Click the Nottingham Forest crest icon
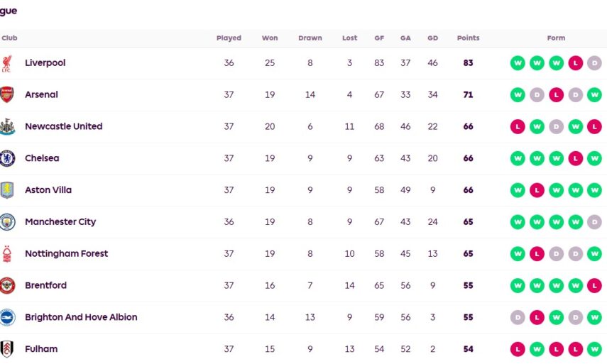 (x=7, y=254)
